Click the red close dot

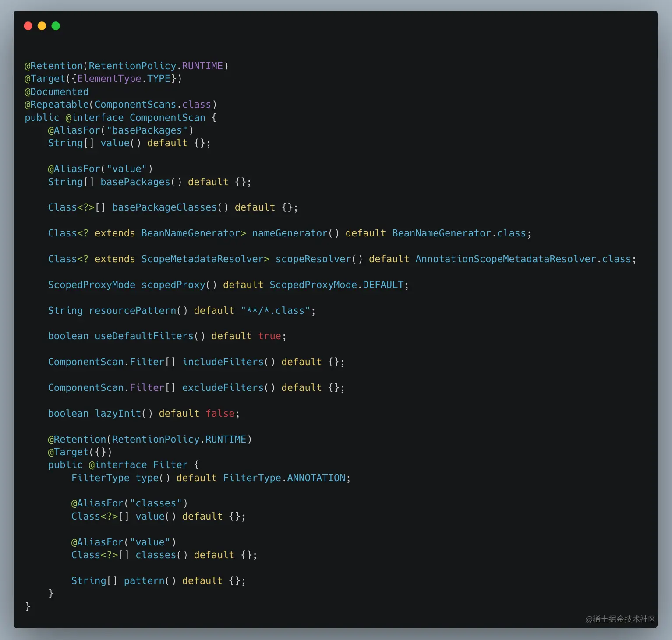click(x=28, y=26)
